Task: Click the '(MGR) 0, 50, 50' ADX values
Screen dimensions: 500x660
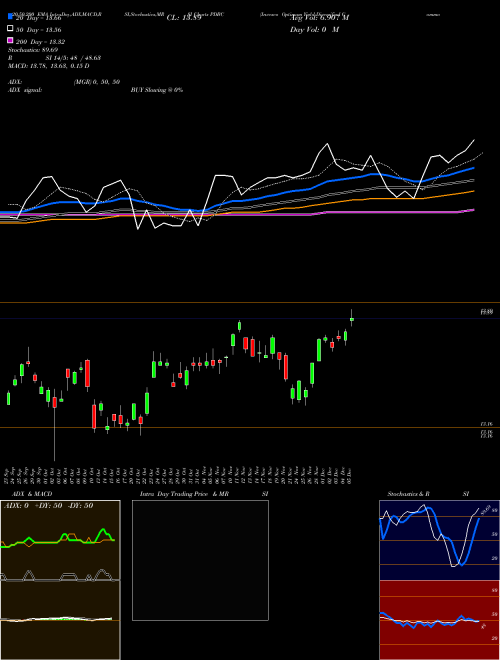Action: [97, 82]
